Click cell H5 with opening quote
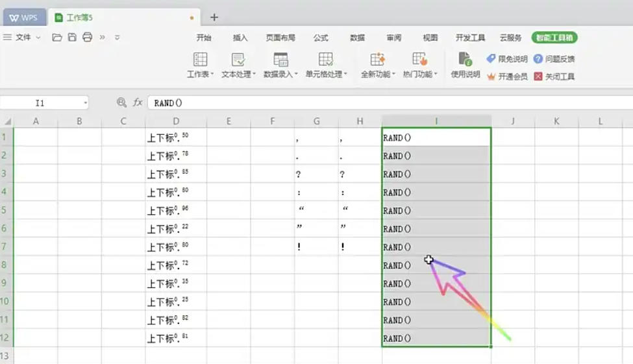 tap(360, 210)
